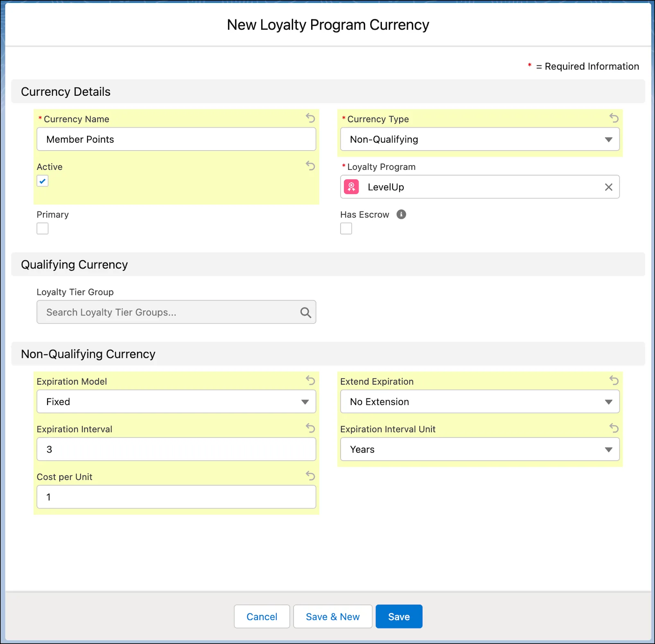Click Save & New
655x644 pixels.
(x=332, y=616)
